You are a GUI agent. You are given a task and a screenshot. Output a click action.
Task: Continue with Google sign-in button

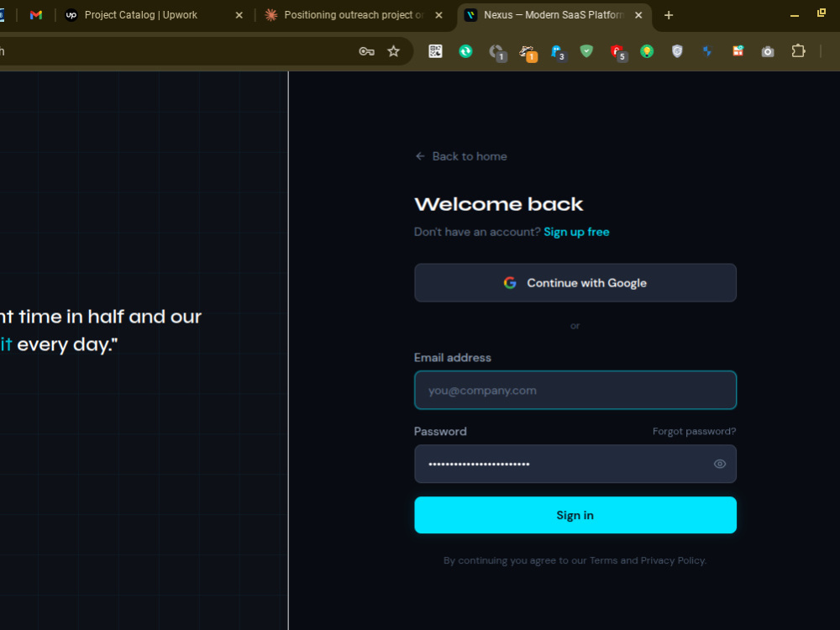(575, 283)
